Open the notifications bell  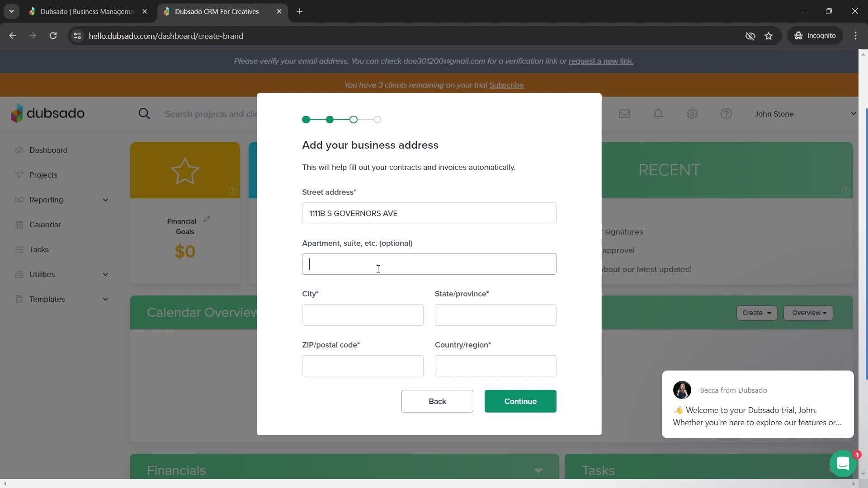point(658,114)
